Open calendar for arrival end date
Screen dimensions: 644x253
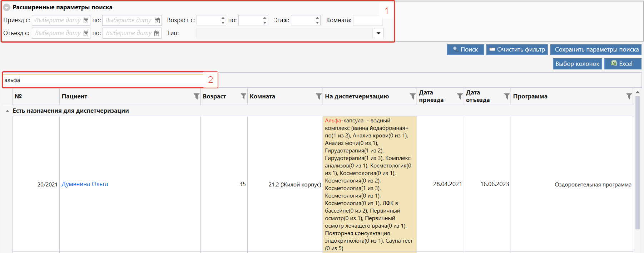(157, 20)
